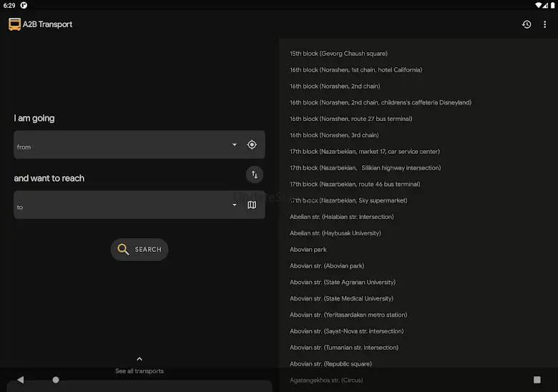Select 15th block (Gevorg Chaush square)
This screenshot has height=392, width=558.
click(x=338, y=54)
